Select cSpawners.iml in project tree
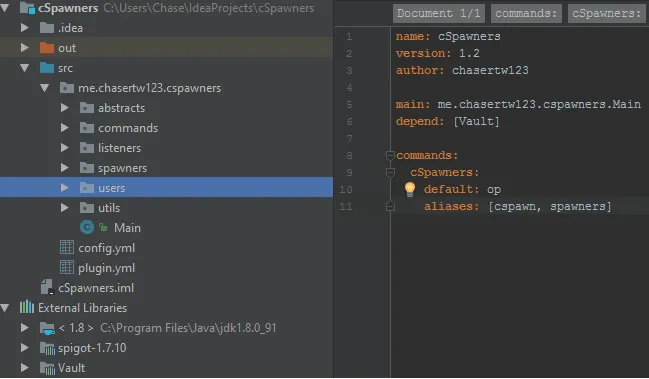 tap(96, 288)
